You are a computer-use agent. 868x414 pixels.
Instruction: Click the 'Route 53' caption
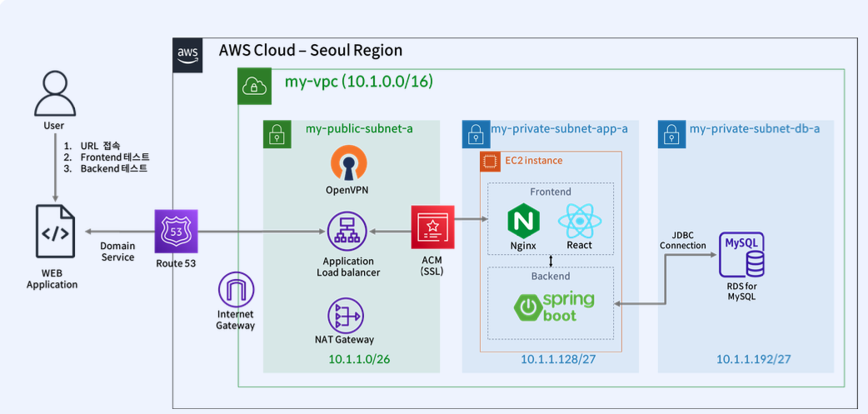pos(176,264)
